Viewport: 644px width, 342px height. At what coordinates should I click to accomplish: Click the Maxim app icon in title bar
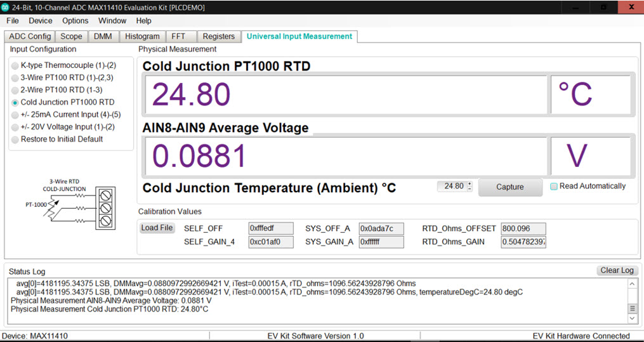tap(5, 8)
